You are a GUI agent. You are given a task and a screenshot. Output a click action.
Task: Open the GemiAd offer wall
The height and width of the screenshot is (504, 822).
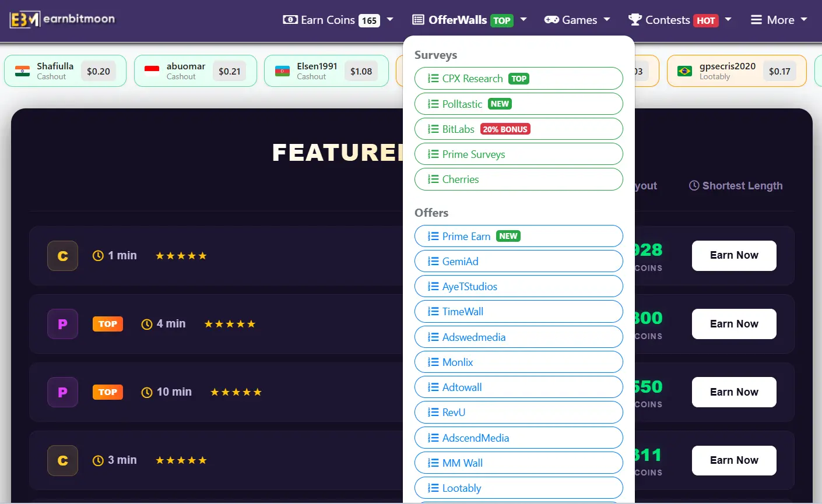click(519, 262)
